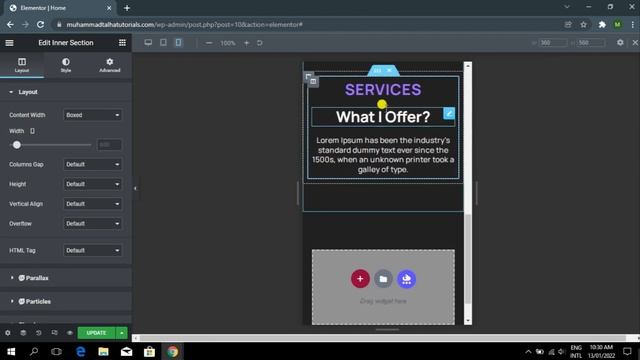Image resolution: width=640 pixels, height=360 pixels.
Task: Delete inner section via handle X
Action: click(389, 71)
